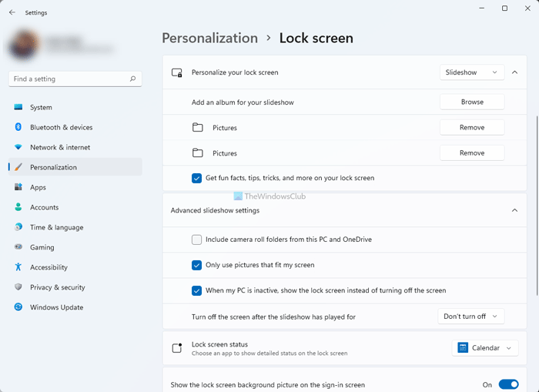Collapse Advanced slideshow settings section

pyautogui.click(x=514, y=210)
